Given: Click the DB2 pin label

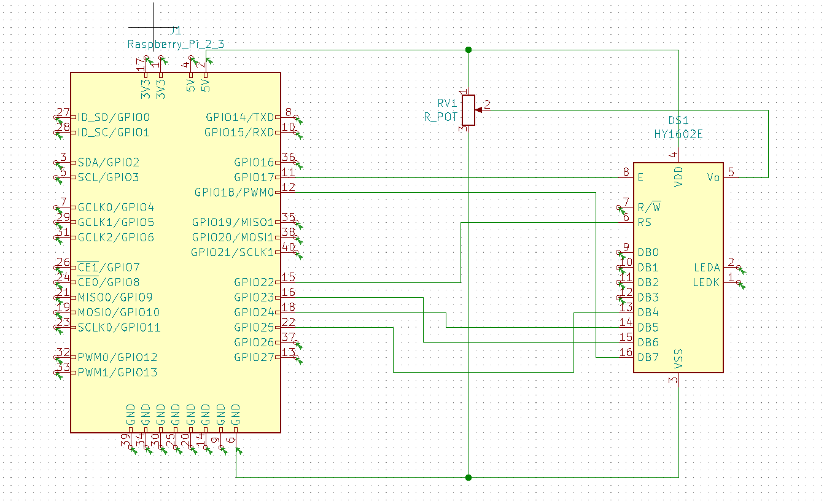Looking at the screenshot, I should pyautogui.click(x=648, y=282).
